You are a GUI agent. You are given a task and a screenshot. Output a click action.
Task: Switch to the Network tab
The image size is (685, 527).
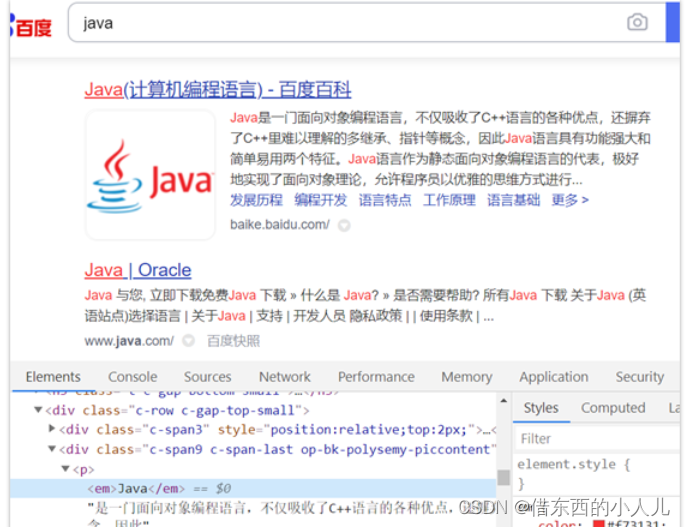point(285,377)
